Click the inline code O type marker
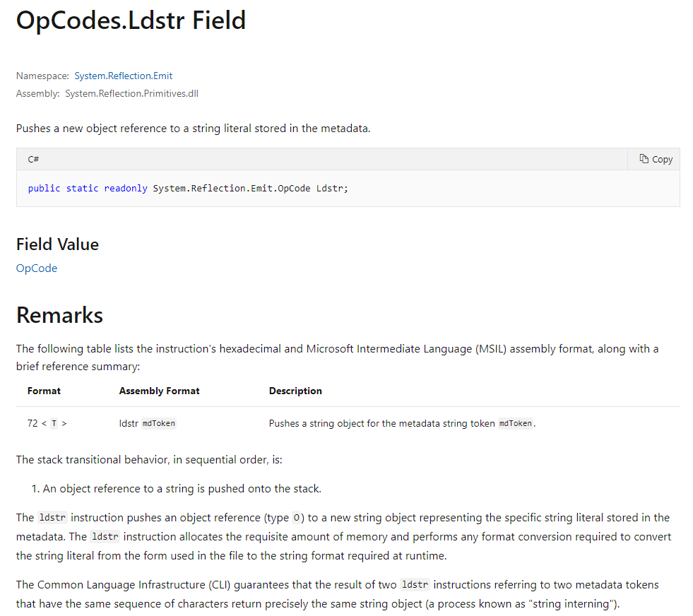This screenshot has width=693, height=616. click(x=297, y=518)
